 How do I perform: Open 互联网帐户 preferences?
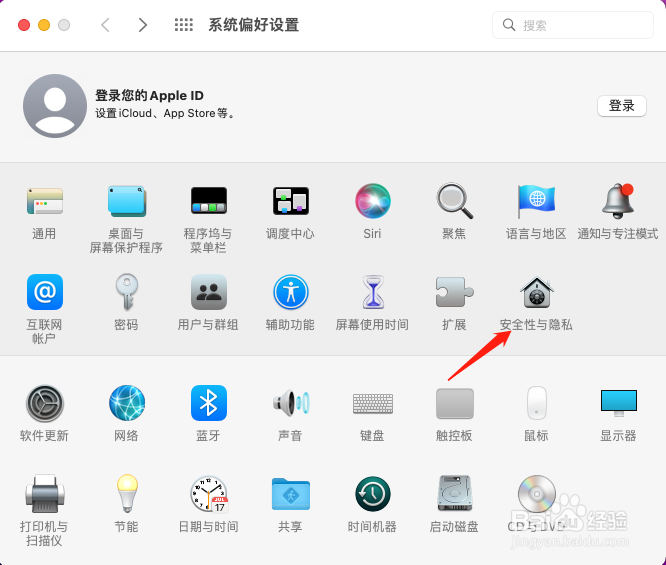pos(45,292)
